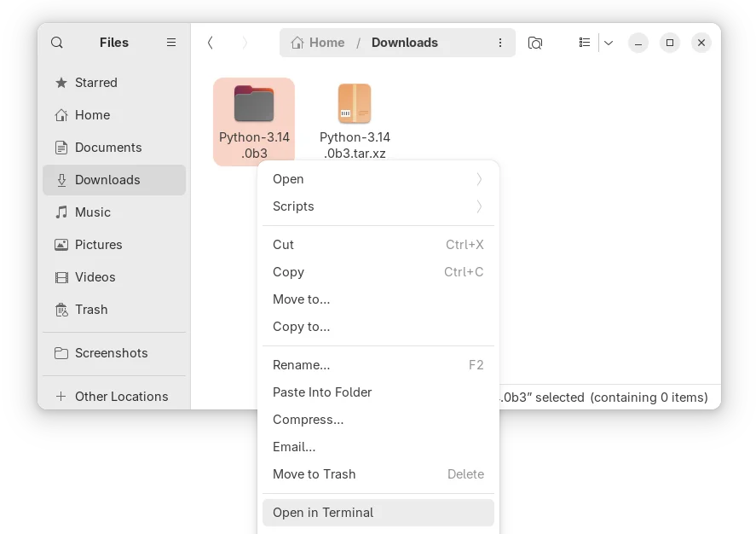The image size is (756, 534).
Task: Go to Home label in the sidebar
Action: click(93, 115)
